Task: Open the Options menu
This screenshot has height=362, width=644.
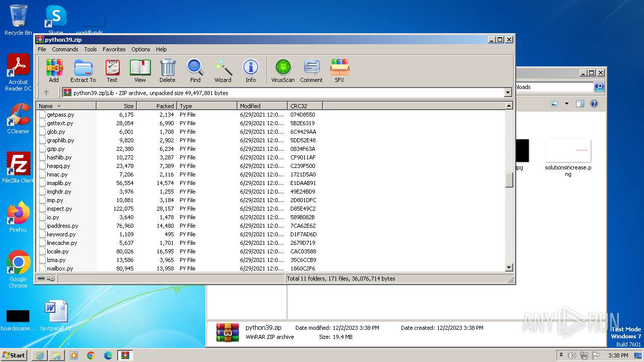Action: point(141,49)
